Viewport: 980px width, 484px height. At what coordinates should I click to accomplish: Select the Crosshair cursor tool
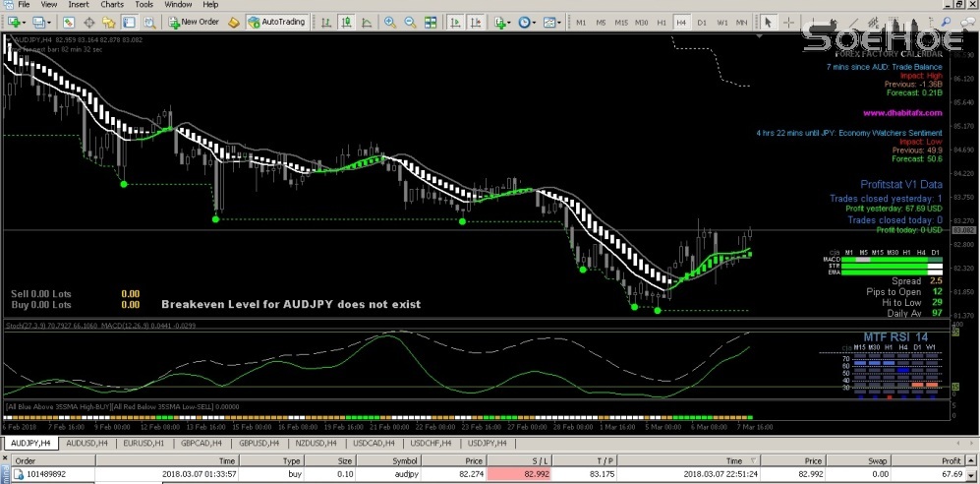tap(789, 22)
